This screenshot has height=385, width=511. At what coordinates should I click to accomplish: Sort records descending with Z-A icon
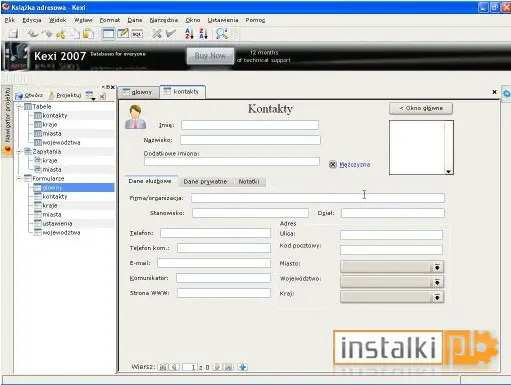point(203,34)
